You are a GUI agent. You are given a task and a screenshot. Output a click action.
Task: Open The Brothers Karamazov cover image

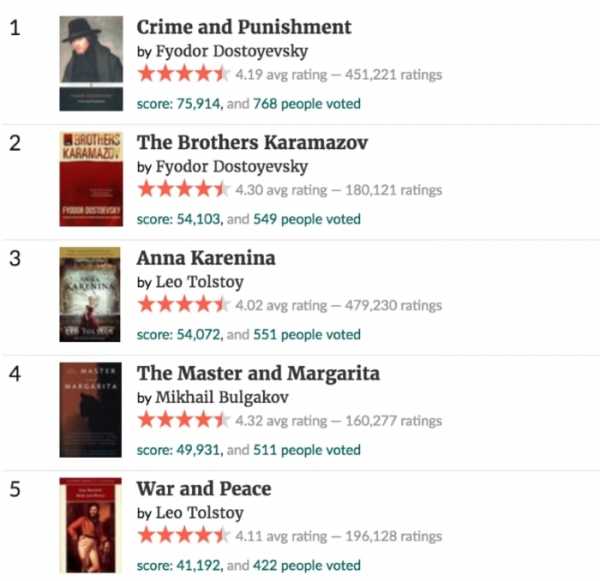click(91, 179)
